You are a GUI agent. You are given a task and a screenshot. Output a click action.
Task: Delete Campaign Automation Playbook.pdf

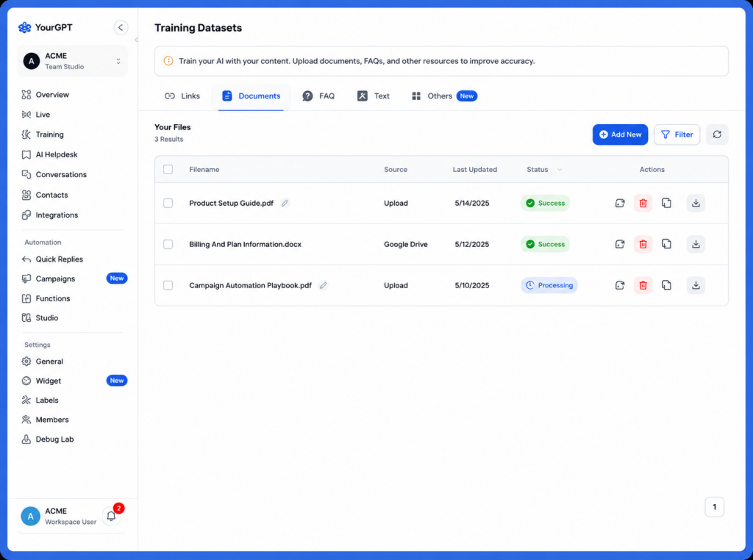click(643, 285)
